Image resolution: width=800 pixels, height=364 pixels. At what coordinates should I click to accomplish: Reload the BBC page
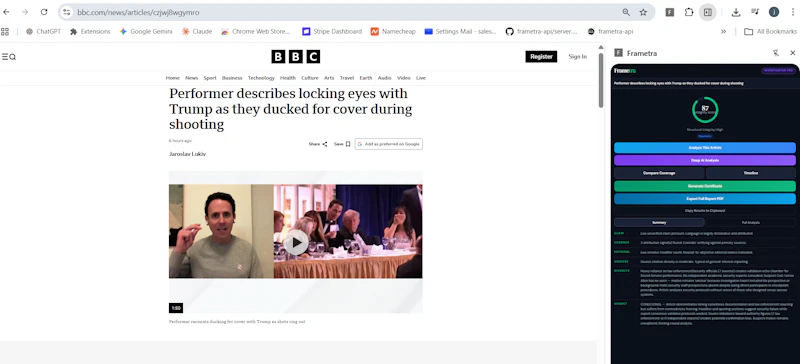pyautogui.click(x=44, y=12)
